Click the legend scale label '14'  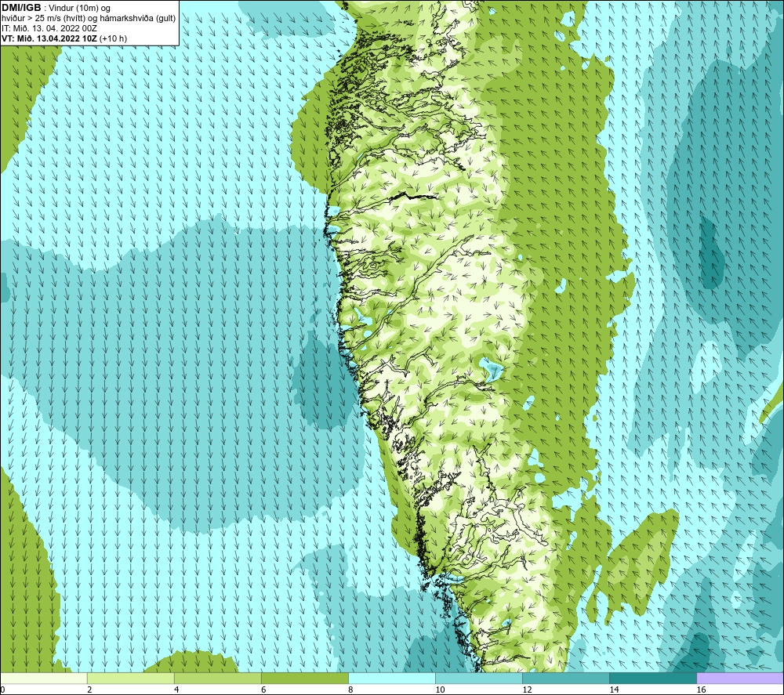coord(614,690)
